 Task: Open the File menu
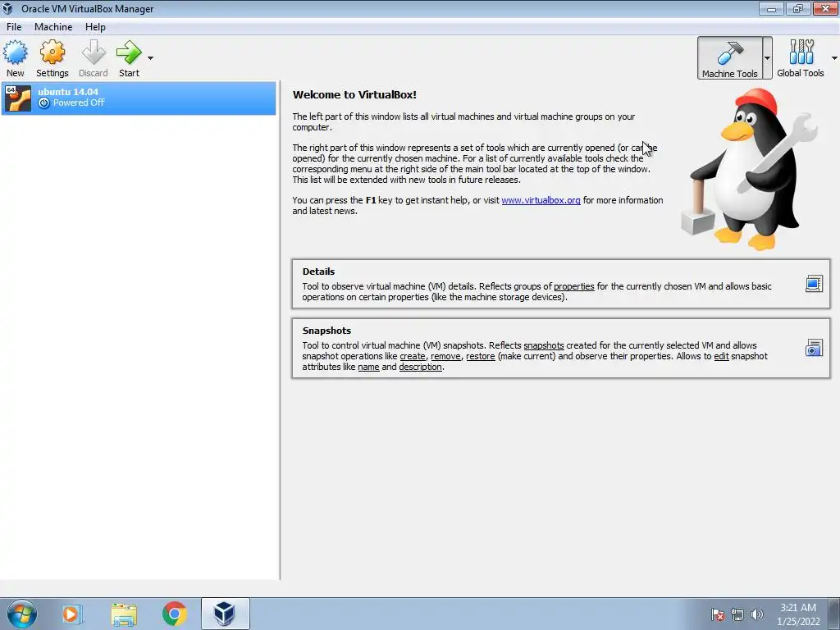click(14, 27)
